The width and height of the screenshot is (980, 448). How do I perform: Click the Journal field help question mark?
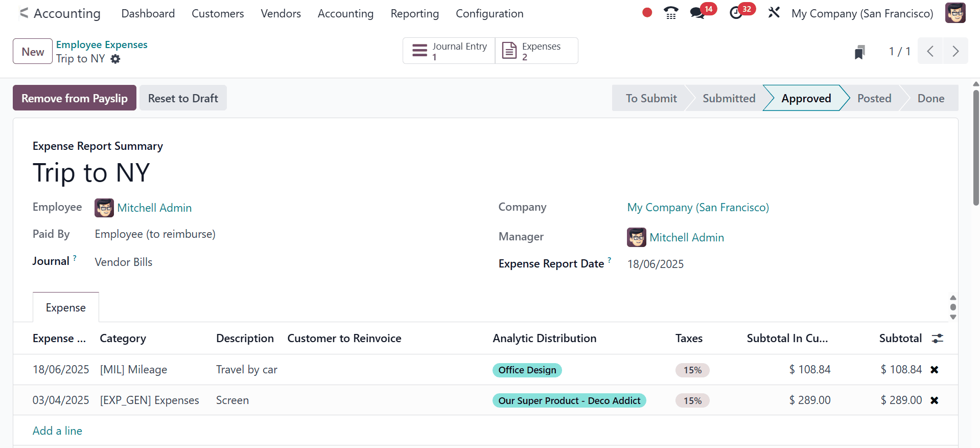(75, 258)
